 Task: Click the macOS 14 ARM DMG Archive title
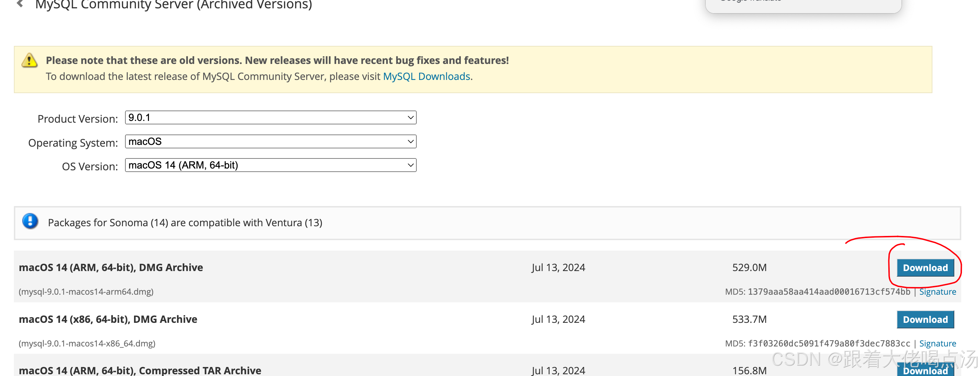coord(111,268)
